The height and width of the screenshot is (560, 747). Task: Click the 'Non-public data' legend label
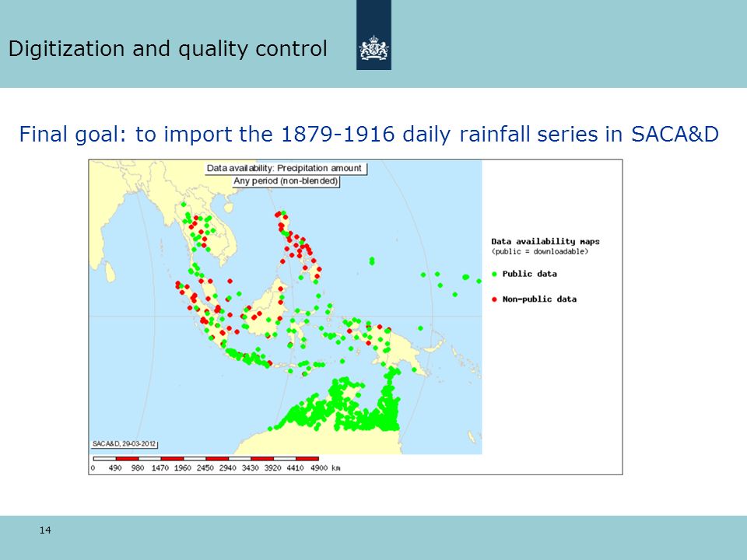tap(539, 299)
